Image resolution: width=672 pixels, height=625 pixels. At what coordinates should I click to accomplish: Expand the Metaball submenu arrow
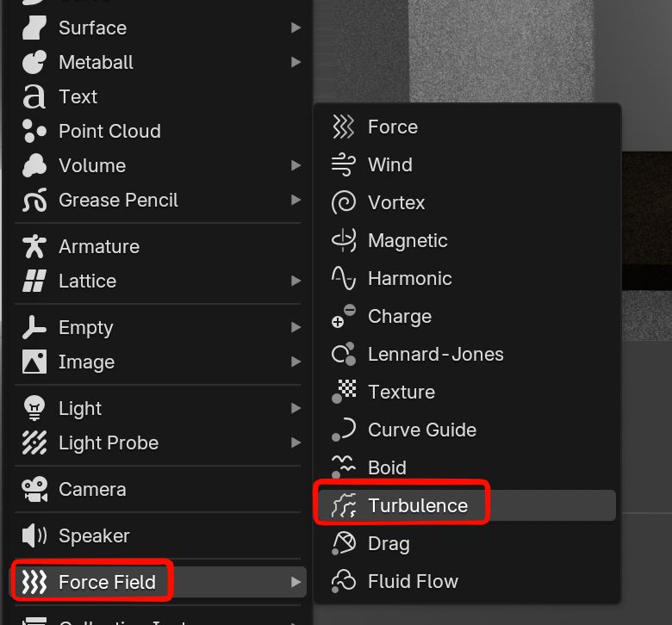296,63
